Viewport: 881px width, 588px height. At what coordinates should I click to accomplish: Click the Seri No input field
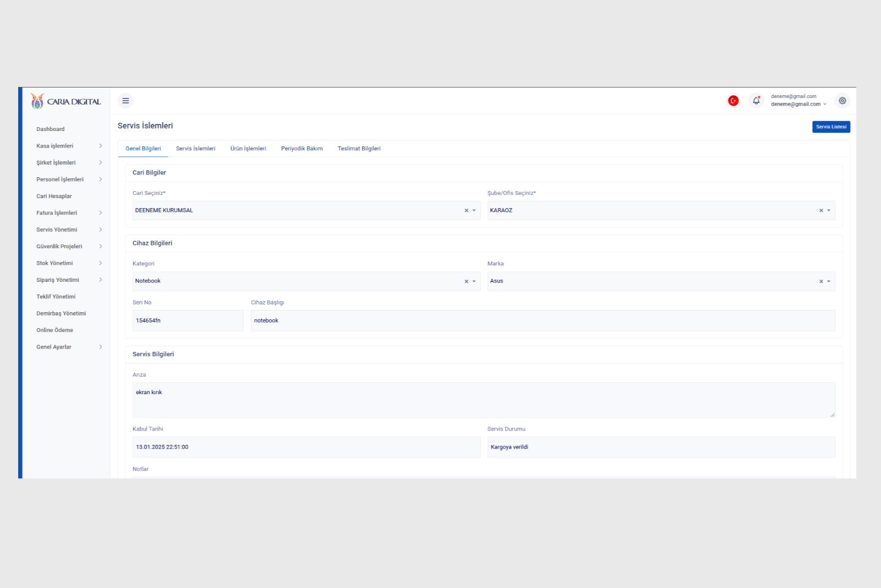tap(188, 321)
